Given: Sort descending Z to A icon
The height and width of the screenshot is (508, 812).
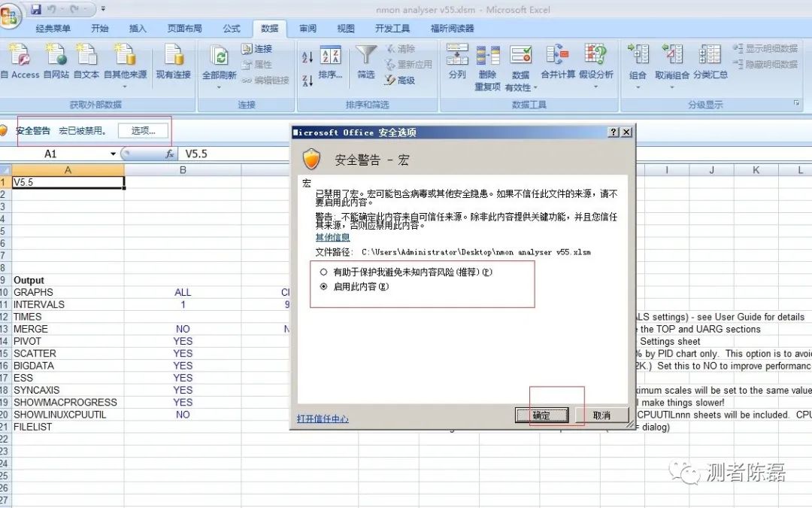Looking at the screenshot, I should coord(307,80).
